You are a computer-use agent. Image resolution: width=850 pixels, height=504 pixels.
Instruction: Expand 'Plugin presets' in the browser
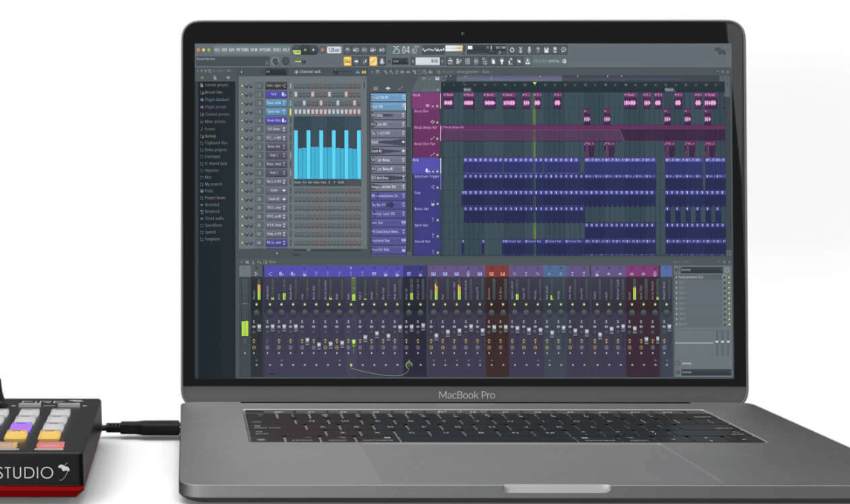[x=213, y=107]
